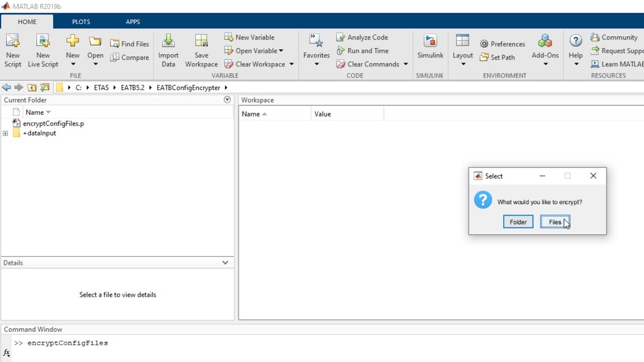Expand the Add-Ons dropdown arrow
Image resolution: width=644 pixels, height=362 pixels.
[545, 64]
